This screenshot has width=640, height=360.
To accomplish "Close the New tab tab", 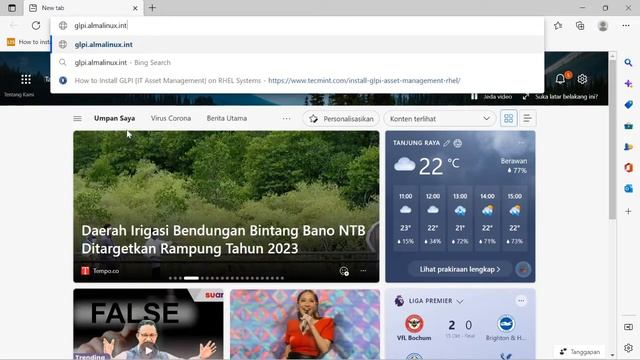I will pos(135,8).
